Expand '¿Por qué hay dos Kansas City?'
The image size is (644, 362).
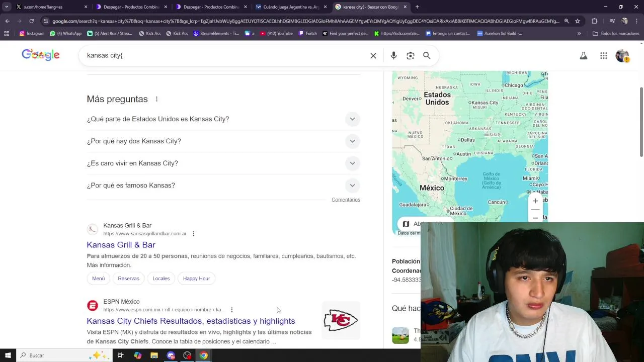tap(223, 141)
